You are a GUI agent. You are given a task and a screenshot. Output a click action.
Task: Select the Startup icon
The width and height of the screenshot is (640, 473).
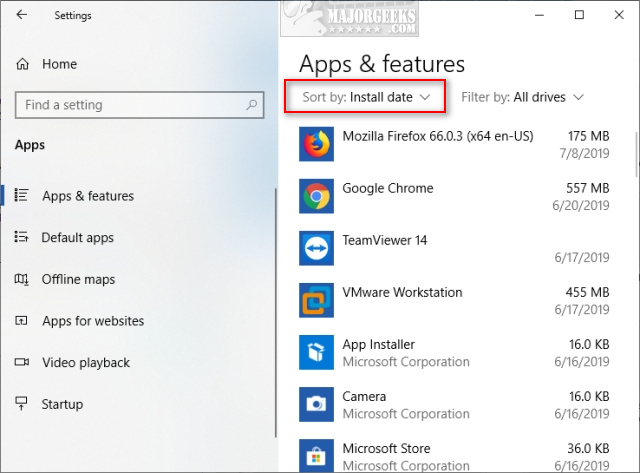(21, 404)
